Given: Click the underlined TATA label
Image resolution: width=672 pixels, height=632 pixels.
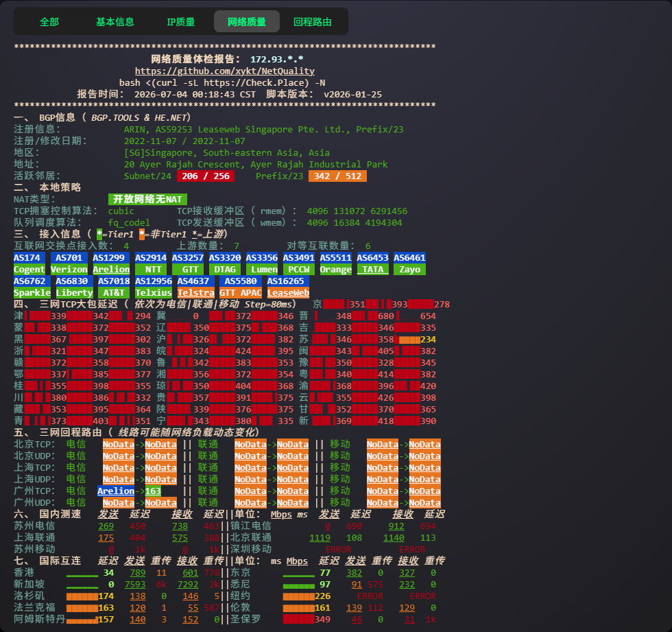Looking at the screenshot, I should 372,269.
